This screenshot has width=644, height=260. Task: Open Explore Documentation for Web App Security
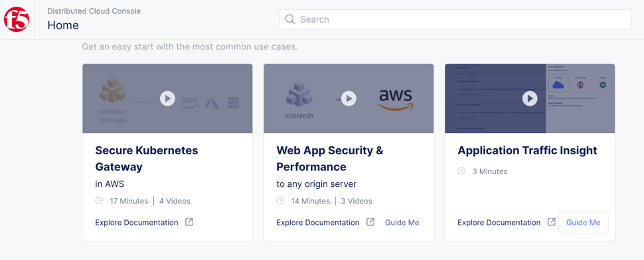(x=318, y=223)
